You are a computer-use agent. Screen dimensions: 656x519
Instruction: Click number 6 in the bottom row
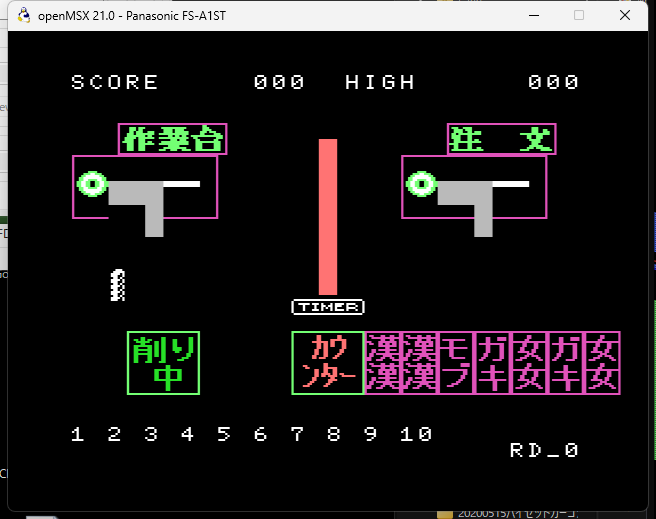coord(261,434)
